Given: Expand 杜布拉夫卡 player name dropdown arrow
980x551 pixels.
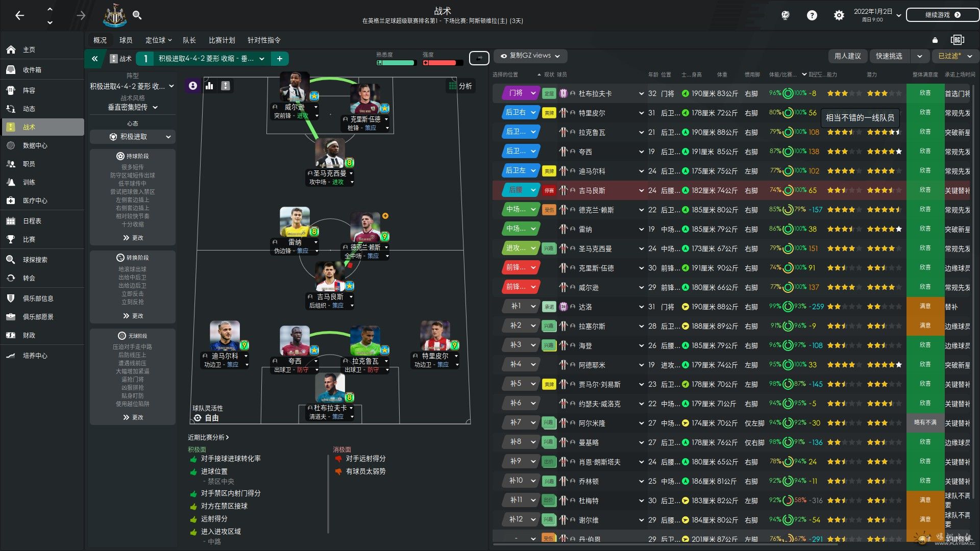Looking at the screenshot, I should coord(641,94).
